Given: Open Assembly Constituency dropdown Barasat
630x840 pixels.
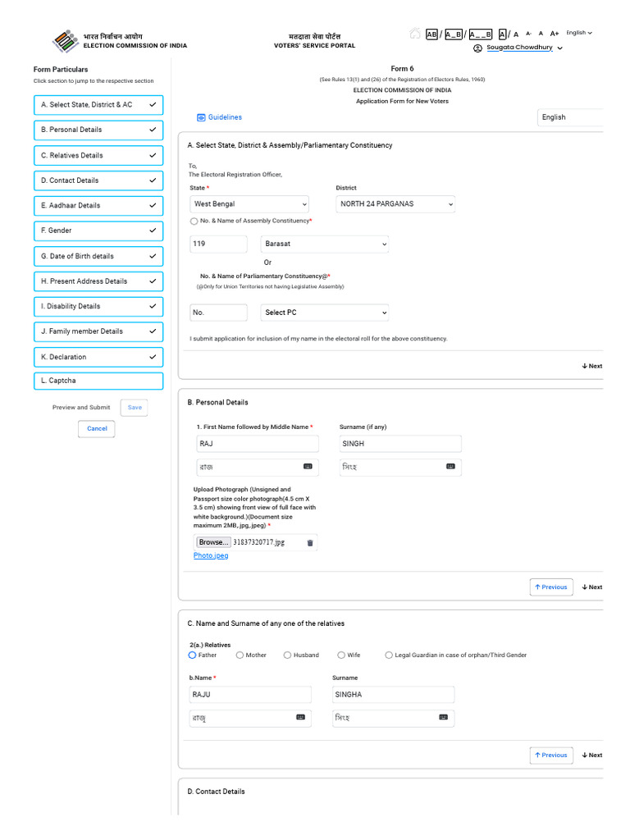Looking at the screenshot, I should tap(325, 244).
